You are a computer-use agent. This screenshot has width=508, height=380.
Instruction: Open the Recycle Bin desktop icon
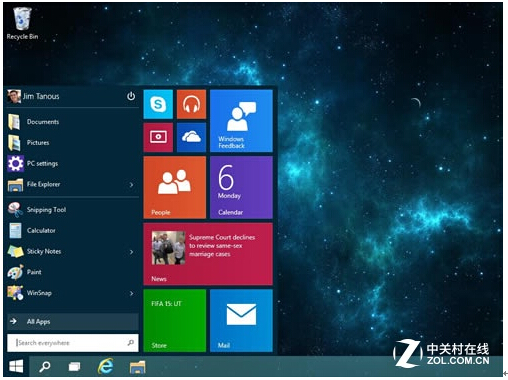tap(22, 23)
